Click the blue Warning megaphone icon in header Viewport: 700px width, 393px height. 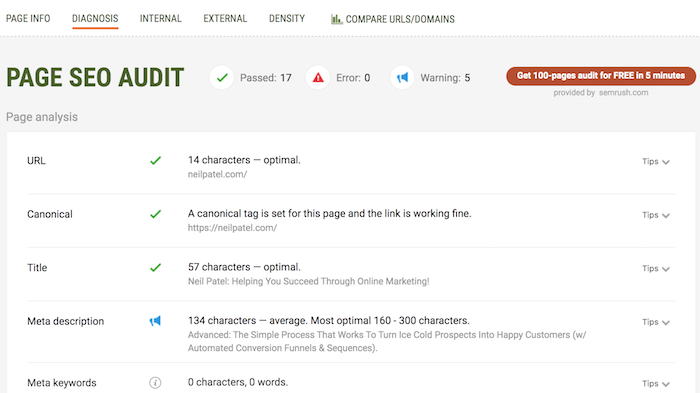pos(402,78)
